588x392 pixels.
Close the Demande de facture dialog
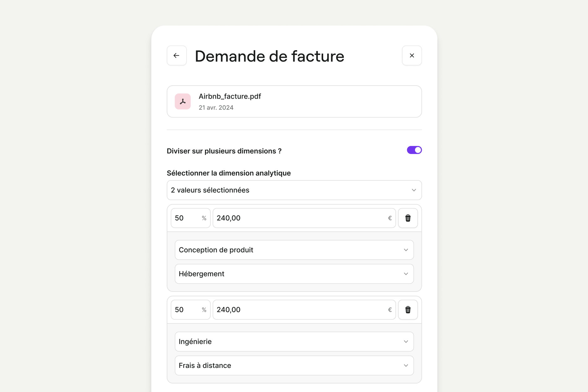412,56
